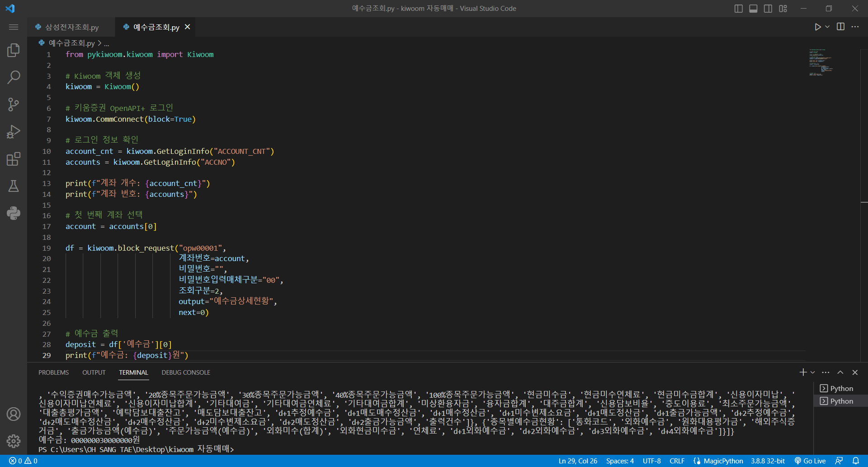Click the code minimap preview
This screenshot has height=467, width=868.
tap(821, 62)
